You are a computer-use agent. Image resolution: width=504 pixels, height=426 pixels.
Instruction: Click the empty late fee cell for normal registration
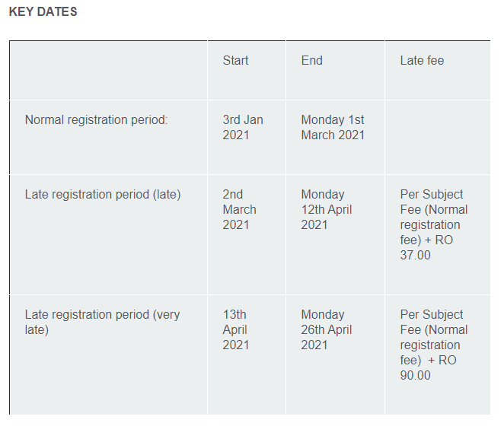pyautogui.click(x=436, y=137)
